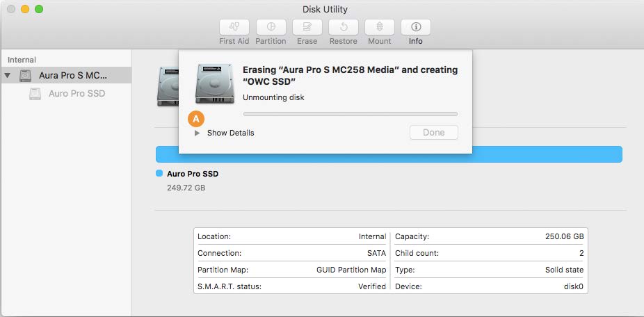The image size is (644, 317).
Task: Click the disk0 device value
Action: coord(573,286)
